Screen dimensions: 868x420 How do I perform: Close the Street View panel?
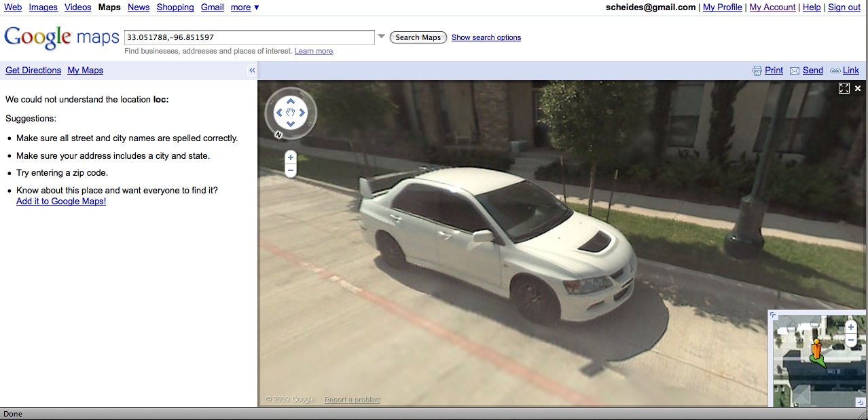pos(858,88)
